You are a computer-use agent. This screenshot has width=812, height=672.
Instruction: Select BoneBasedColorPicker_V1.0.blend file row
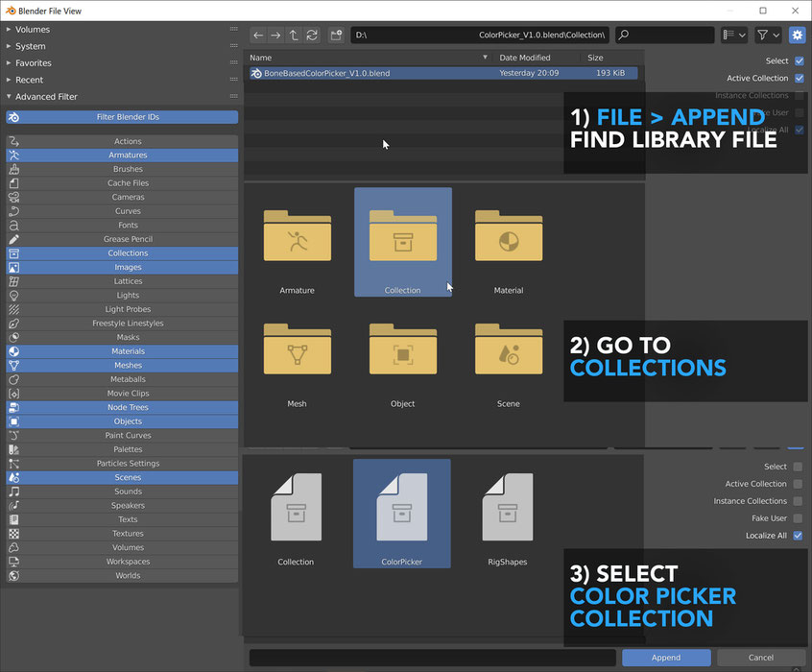(x=443, y=73)
